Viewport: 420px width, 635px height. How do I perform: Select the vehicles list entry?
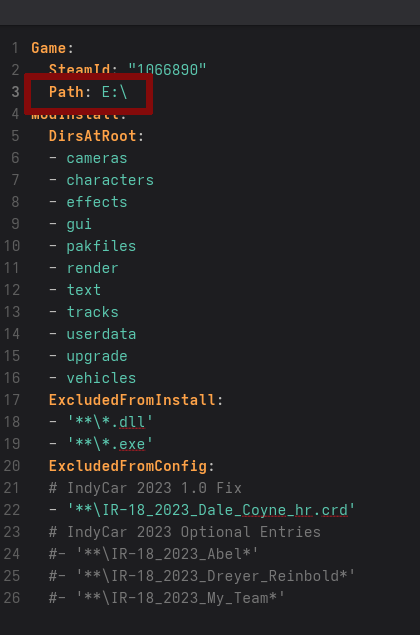tap(101, 378)
